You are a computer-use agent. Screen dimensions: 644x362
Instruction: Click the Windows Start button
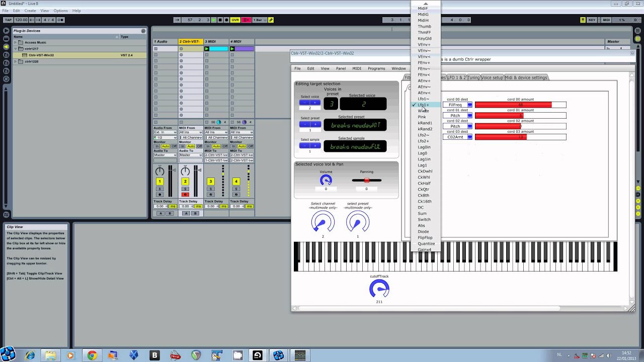pyautogui.click(x=8, y=355)
